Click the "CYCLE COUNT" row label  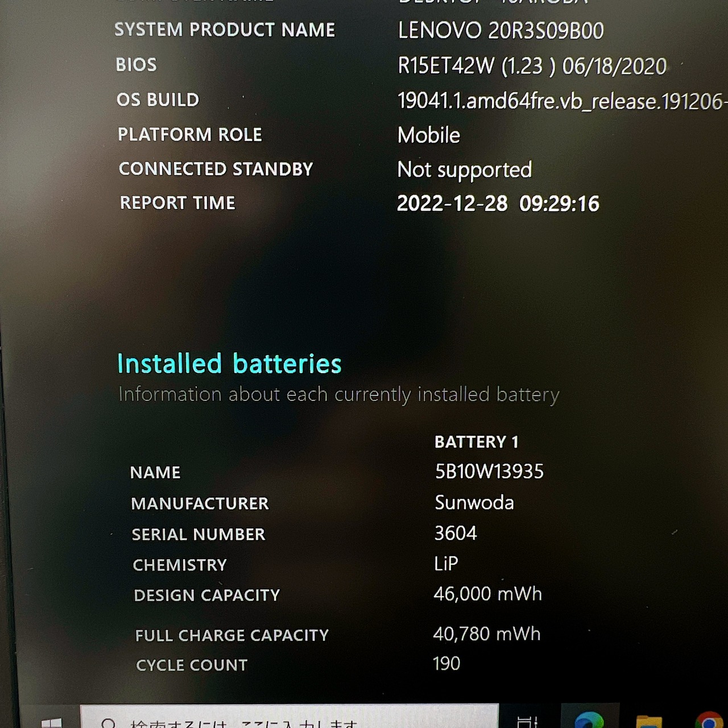[x=192, y=665]
